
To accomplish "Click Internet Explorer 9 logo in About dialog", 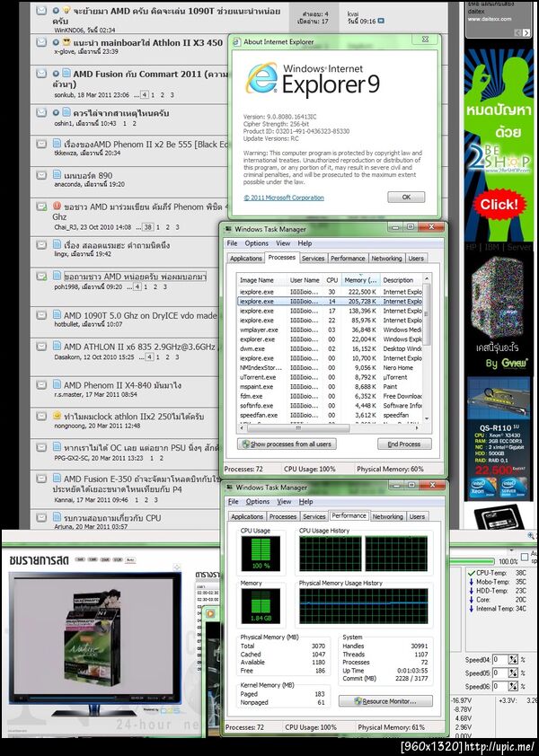I will (x=262, y=78).
